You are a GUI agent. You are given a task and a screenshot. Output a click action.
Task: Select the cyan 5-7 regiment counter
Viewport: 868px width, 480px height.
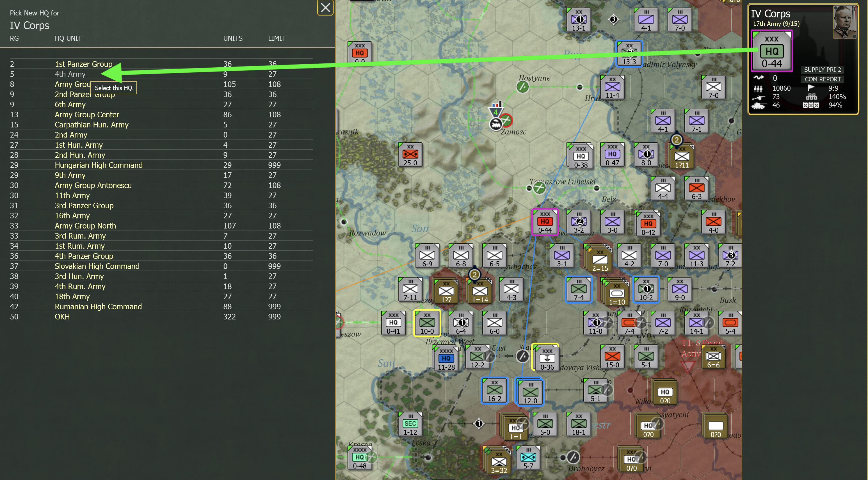528,458
